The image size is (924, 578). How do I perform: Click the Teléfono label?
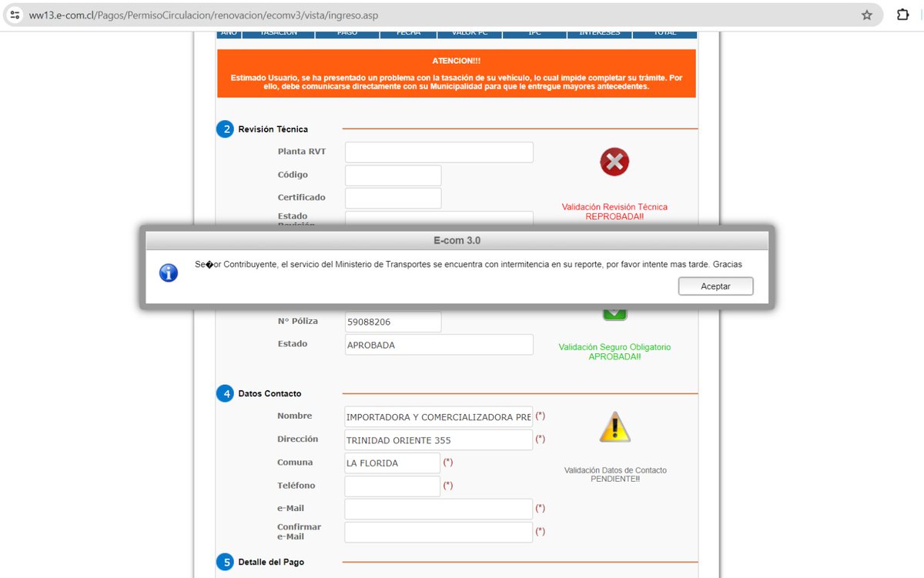coord(296,486)
